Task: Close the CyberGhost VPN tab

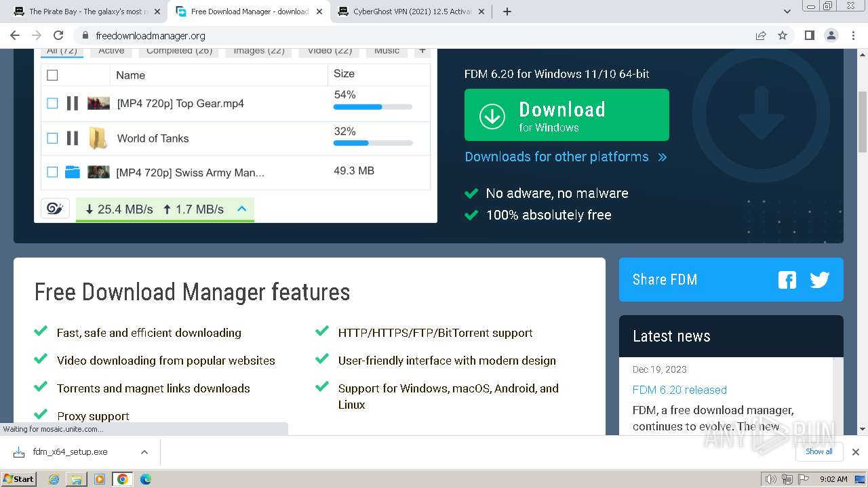Action: click(480, 12)
